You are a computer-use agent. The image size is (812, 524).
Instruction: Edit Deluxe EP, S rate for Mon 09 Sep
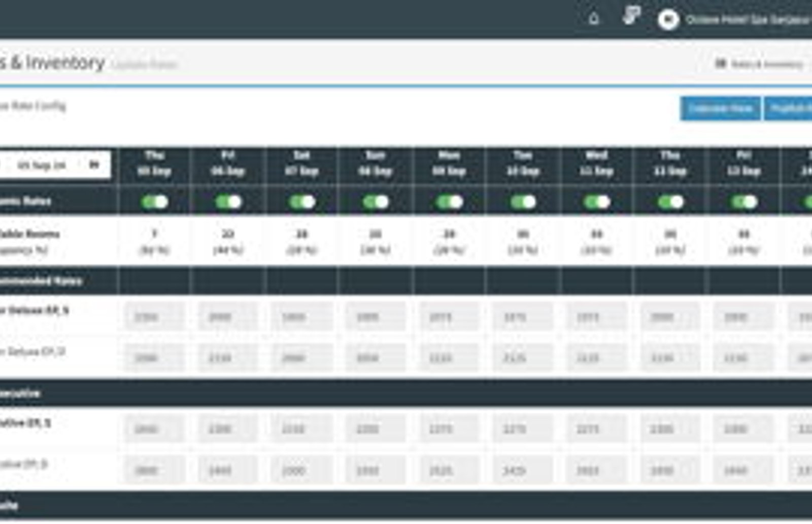tap(449, 317)
